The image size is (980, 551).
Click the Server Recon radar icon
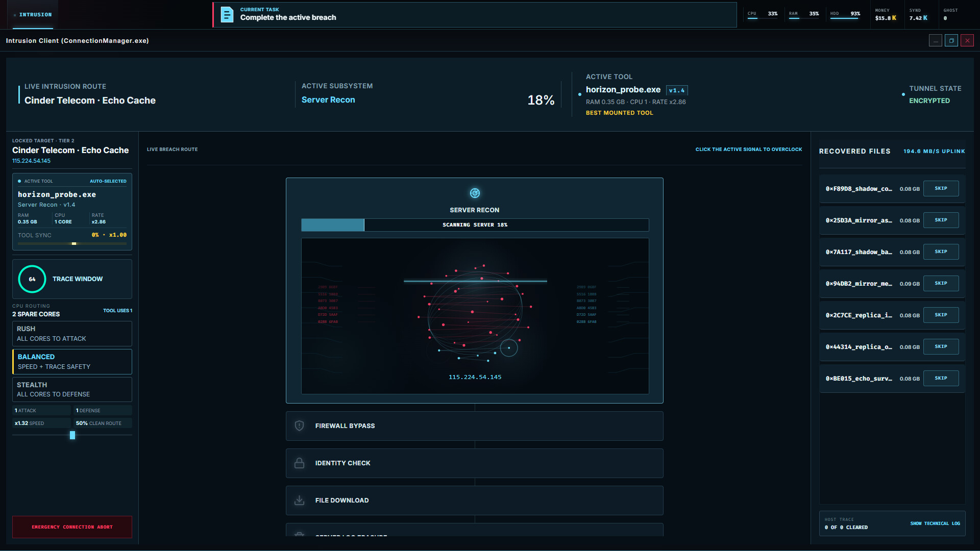(475, 193)
